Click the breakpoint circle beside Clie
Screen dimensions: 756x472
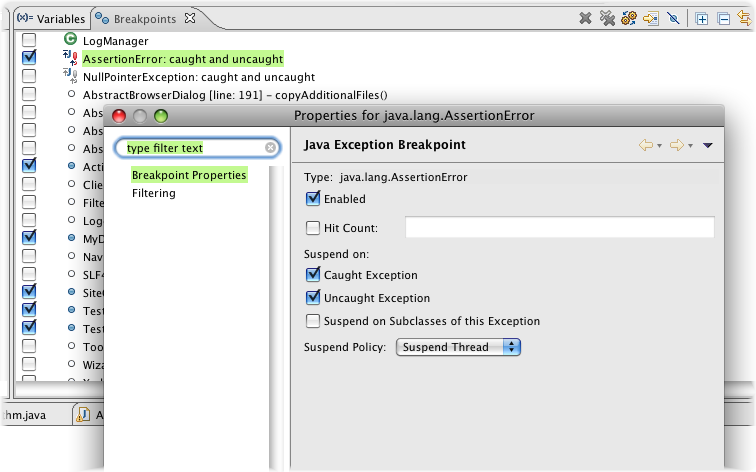point(71,184)
